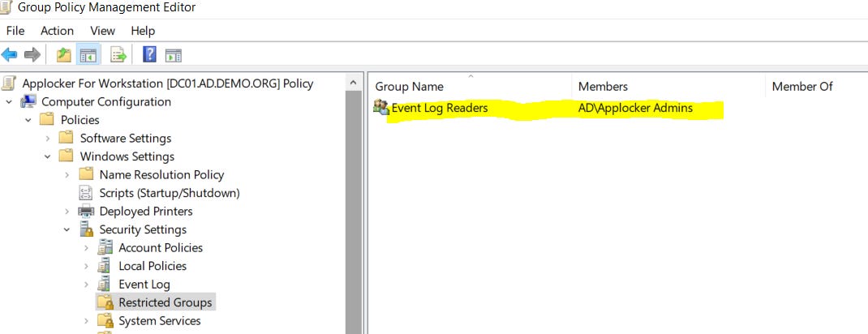868x334 pixels.
Task: Click the tree pane vertical scrollbar thumb
Action: pyautogui.click(x=353, y=213)
